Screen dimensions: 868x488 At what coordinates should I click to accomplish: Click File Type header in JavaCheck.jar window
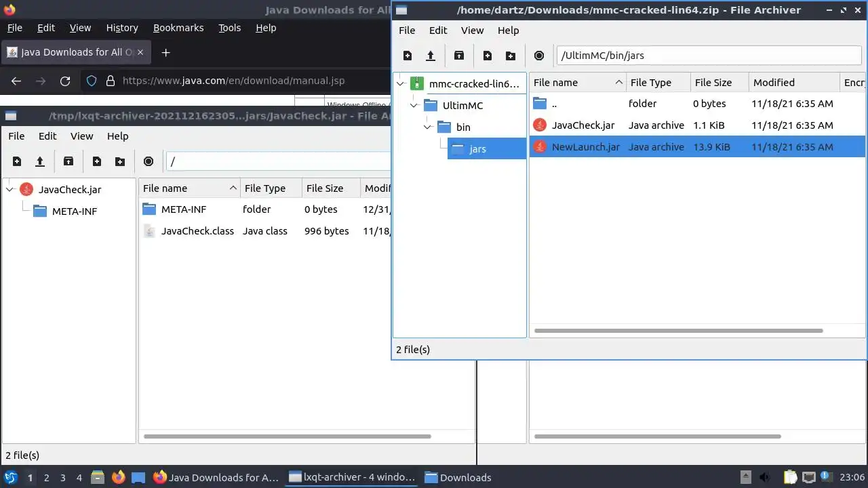pos(271,188)
